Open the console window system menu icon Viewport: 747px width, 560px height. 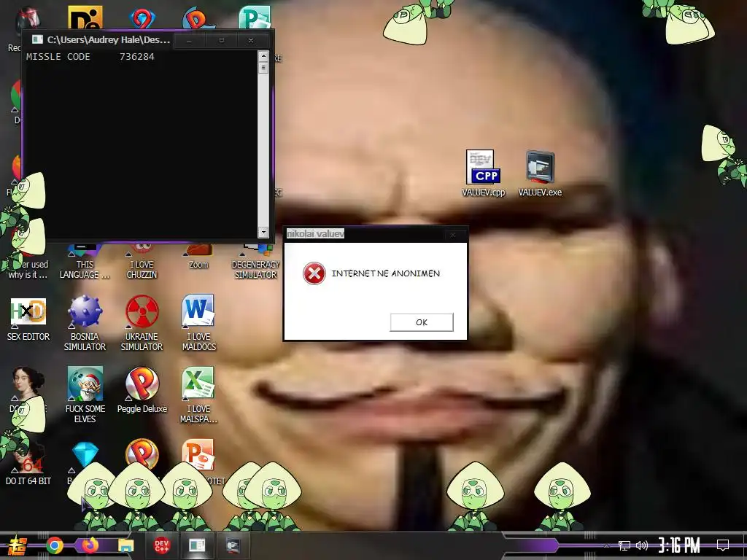pos(37,40)
